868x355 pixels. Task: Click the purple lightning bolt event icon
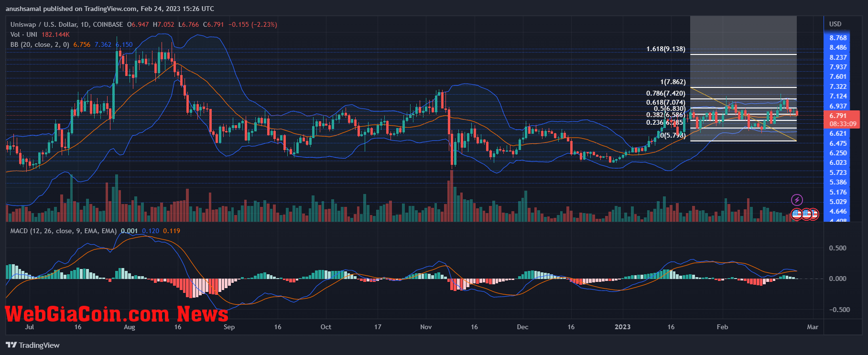797,200
